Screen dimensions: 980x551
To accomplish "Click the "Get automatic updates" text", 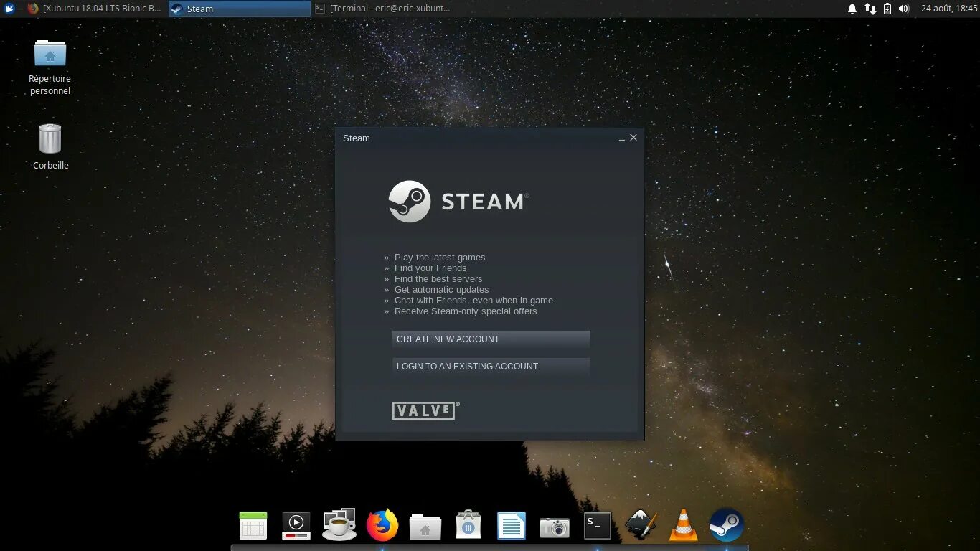I will tap(442, 290).
